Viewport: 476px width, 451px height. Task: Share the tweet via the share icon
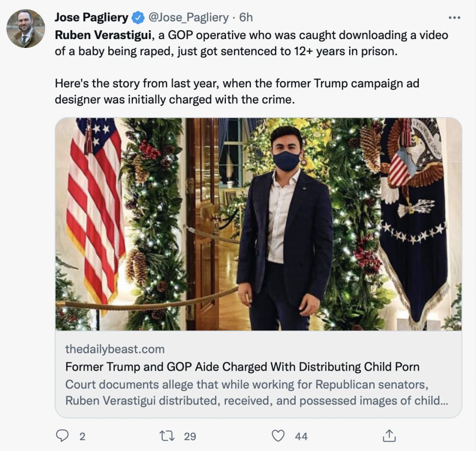tap(389, 436)
